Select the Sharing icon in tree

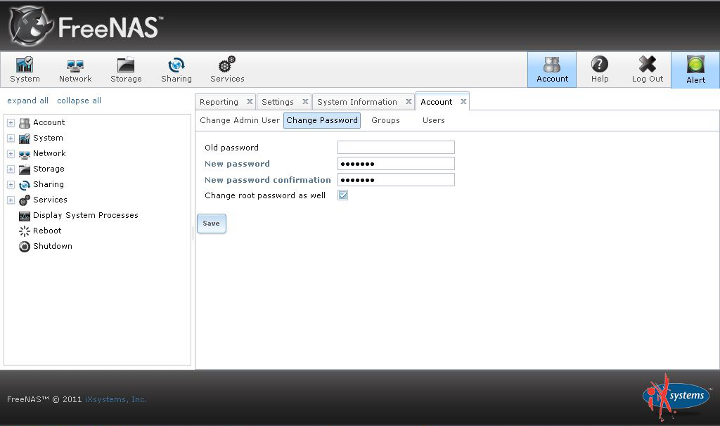tap(24, 185)
